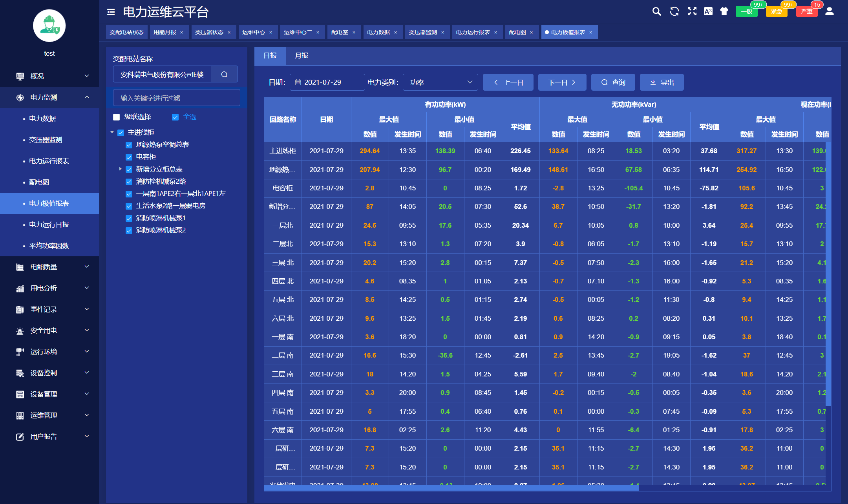Open the red 严重 alarm badge
The height and width of the screenshot is (504, 848).
point(807,11)
